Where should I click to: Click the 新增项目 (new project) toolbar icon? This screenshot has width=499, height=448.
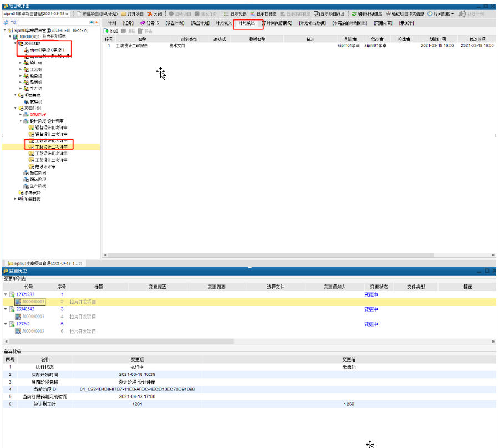coord(79,13)
